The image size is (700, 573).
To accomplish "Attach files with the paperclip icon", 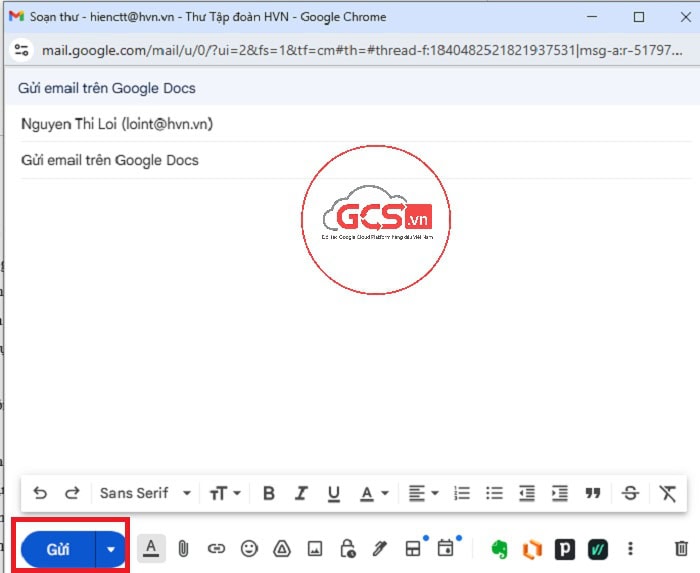I will (x=183, y=548).
